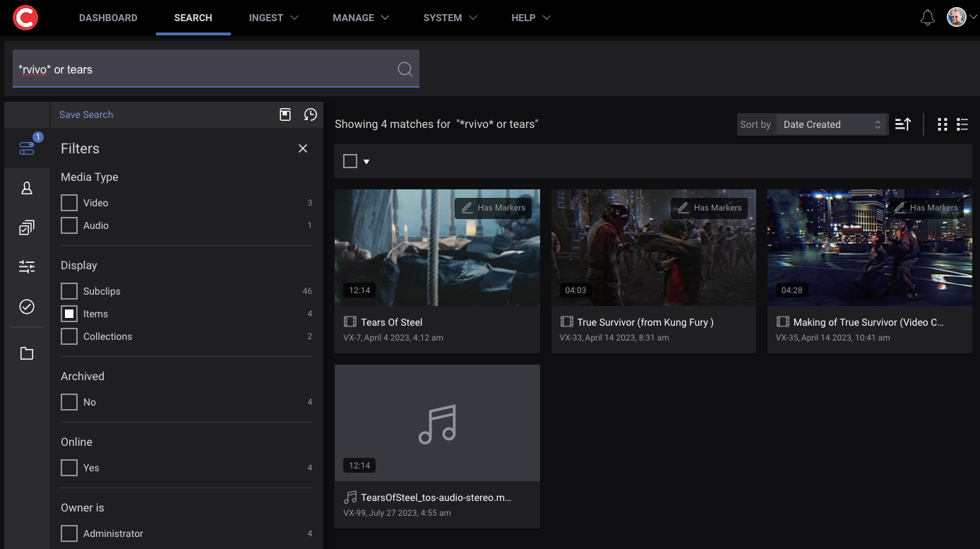Go to the Dashboard tab

pos(108,18)
